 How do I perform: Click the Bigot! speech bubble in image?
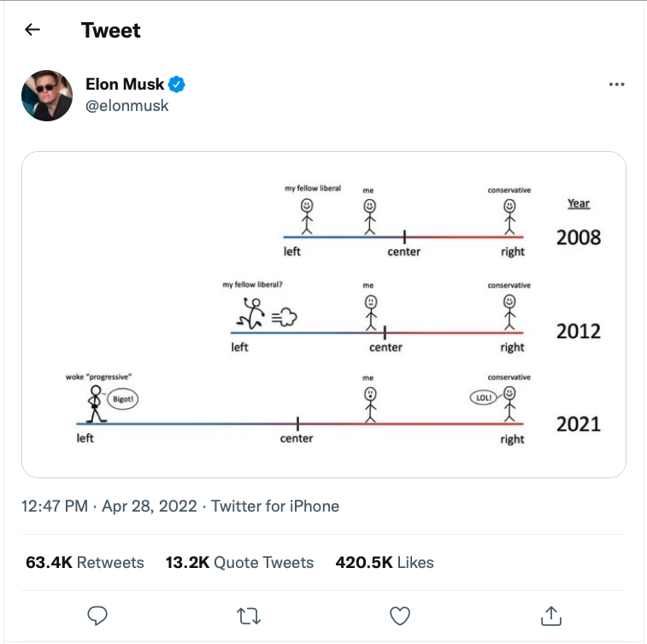click(123, 399)
